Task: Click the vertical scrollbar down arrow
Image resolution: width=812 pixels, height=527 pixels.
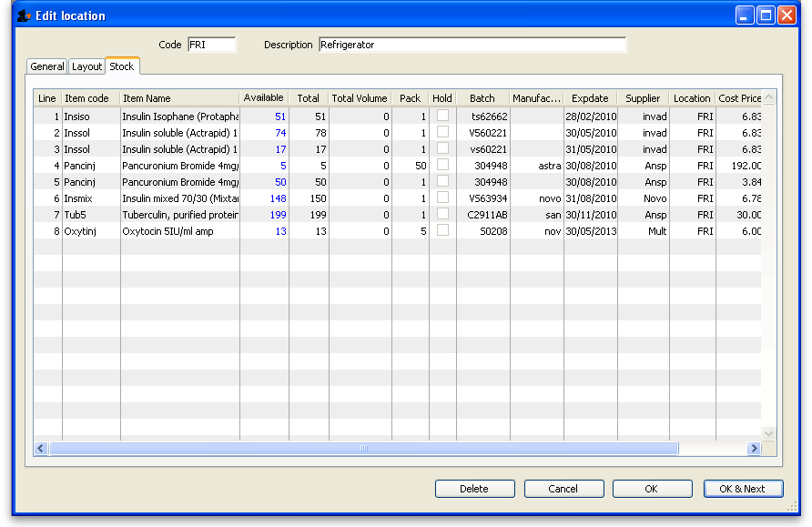Action: point(768,433)
